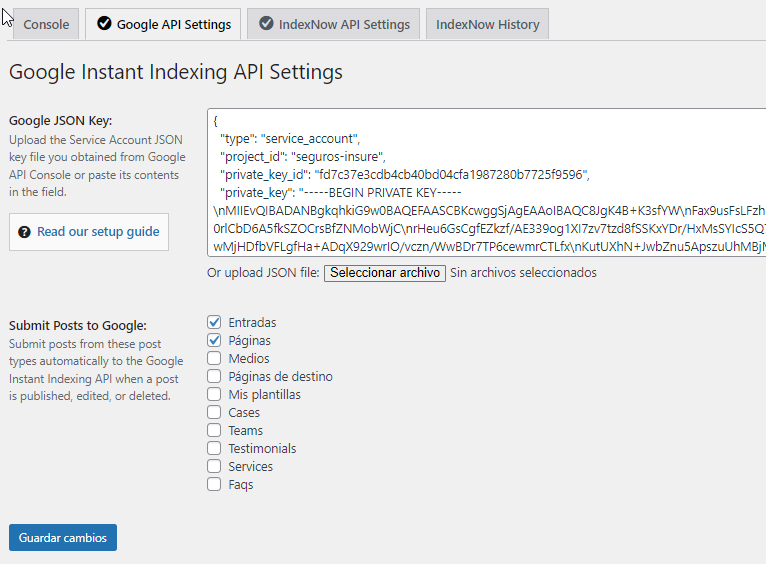Screen dimensions: 766x564
Task: Click the Submit Posts to Google label
Action: click(x=78, y=326)
